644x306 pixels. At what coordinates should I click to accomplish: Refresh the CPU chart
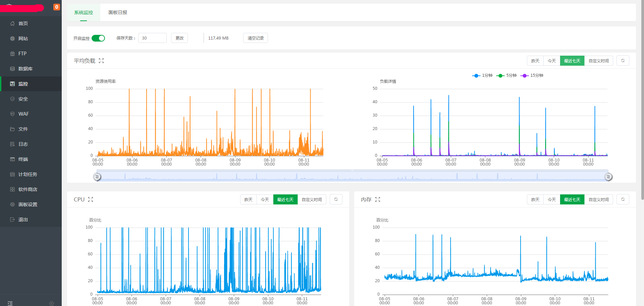336,199
